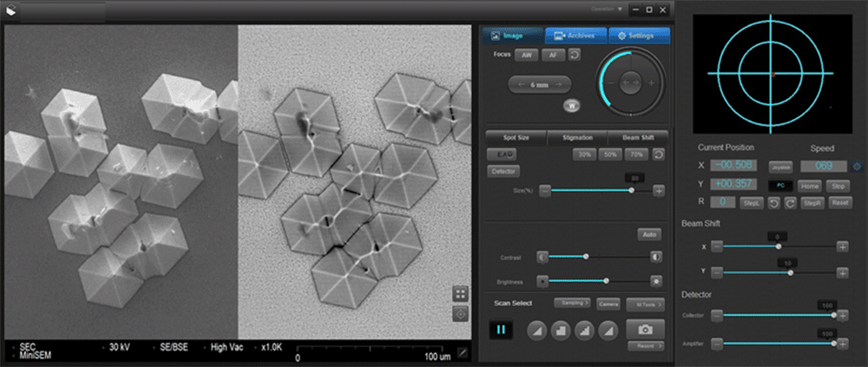Screen dimensions: 868x367
Task: Switch to the Archives tab
Action: point(575,36)
